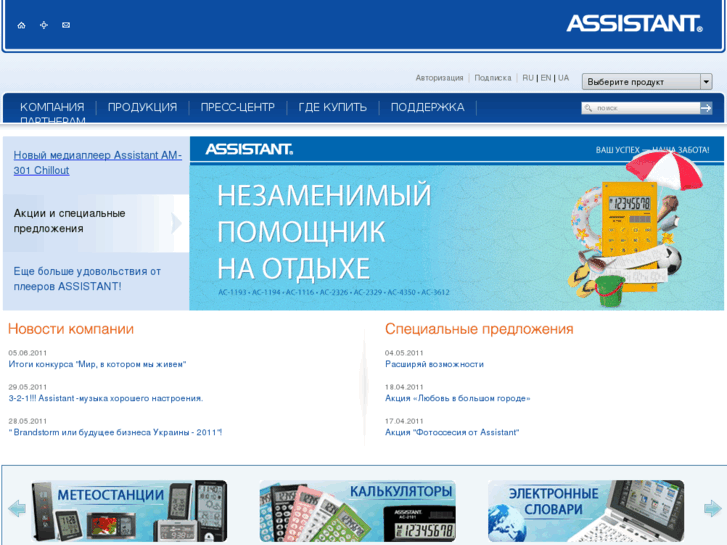Show next product categories with right arrow
This screenshot has height=545, width=727.
713,508
